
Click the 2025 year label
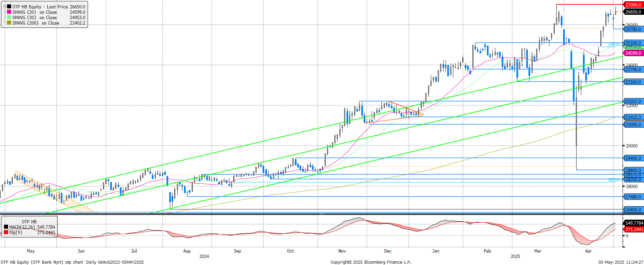(x=515, y=256)
